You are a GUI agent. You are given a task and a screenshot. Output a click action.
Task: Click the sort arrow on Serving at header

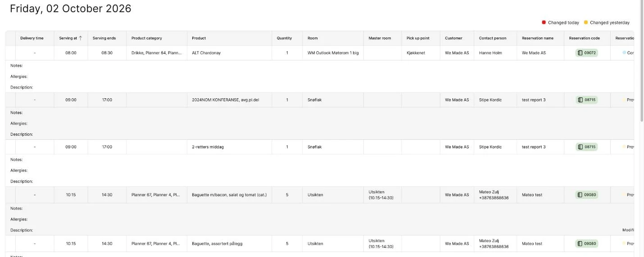[81, 38]
